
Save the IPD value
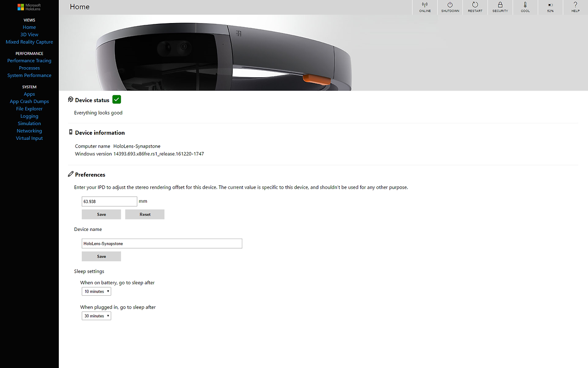(x=102, y=214)
